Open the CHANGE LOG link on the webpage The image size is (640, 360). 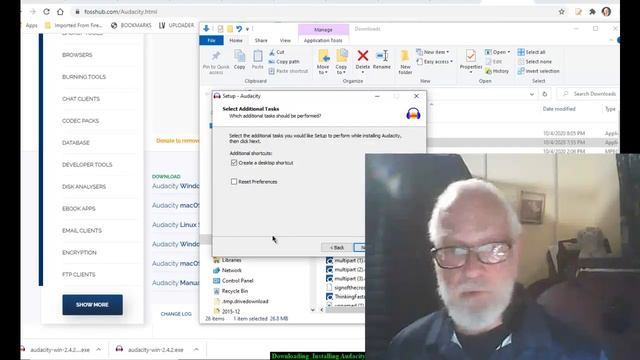pos(176,314)
